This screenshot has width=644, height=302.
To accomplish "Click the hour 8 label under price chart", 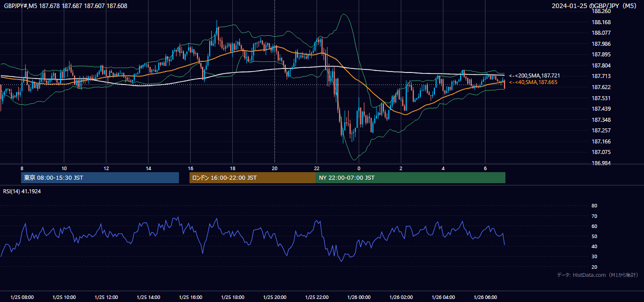I will 22,168.
